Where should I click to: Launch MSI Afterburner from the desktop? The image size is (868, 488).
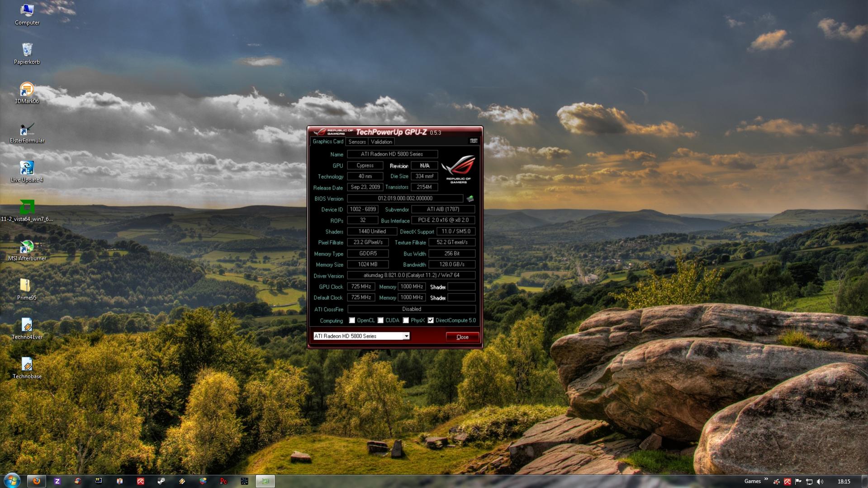[x=27, y=251]
